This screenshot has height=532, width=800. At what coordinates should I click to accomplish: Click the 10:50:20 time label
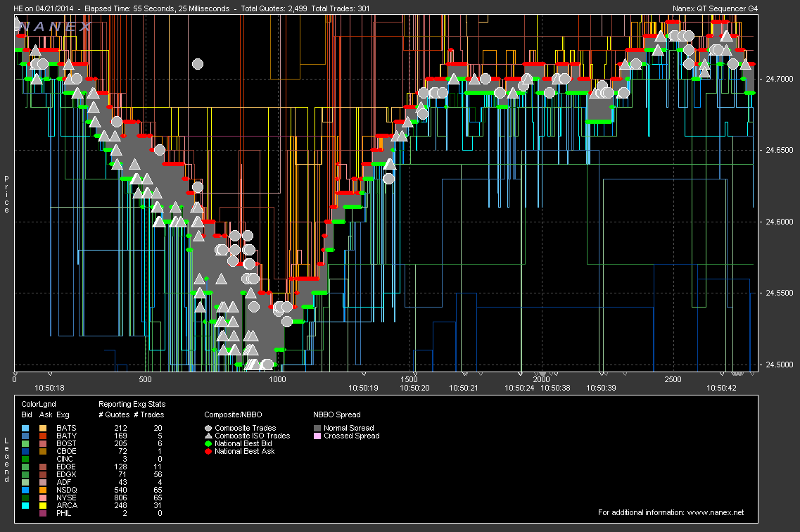click(415, 388)
